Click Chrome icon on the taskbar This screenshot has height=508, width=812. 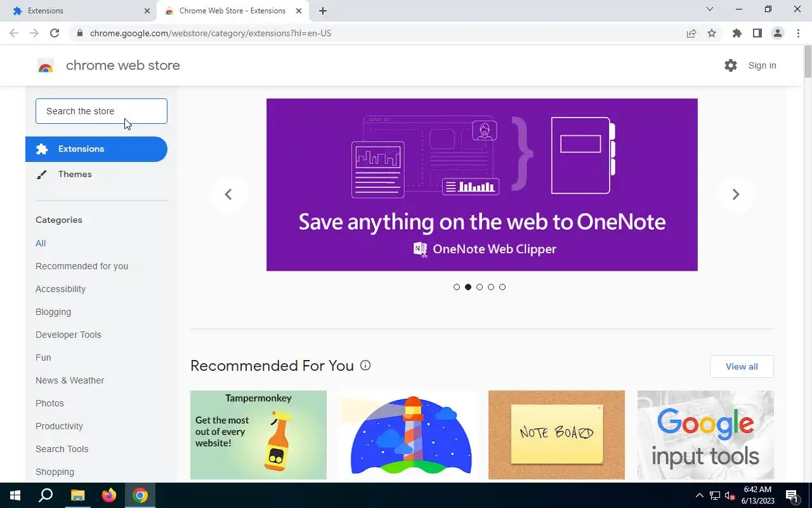[x=140, y=495]
